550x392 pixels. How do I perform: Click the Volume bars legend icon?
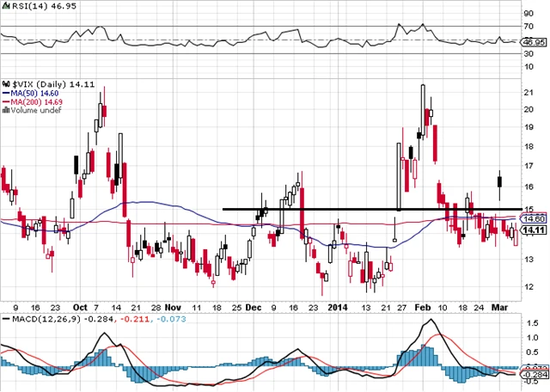tap(3, 111)
